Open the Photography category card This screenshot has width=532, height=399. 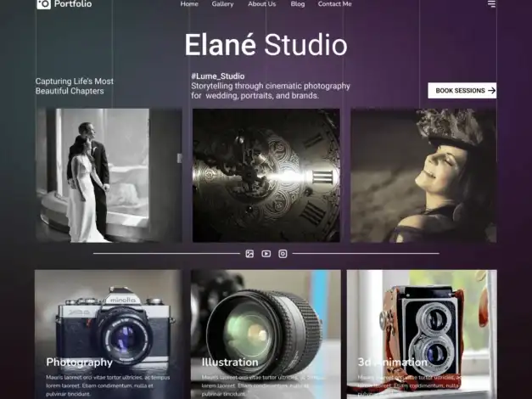coord(109,334)
